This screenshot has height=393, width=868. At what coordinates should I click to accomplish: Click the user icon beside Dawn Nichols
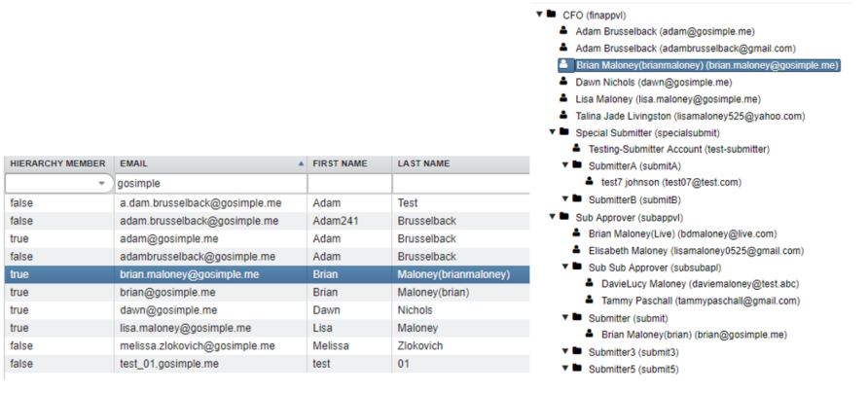point(563,82)
